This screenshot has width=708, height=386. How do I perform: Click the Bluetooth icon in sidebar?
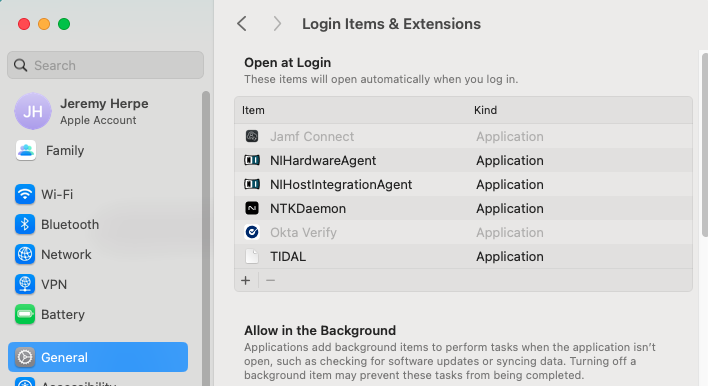coord(25,224)
